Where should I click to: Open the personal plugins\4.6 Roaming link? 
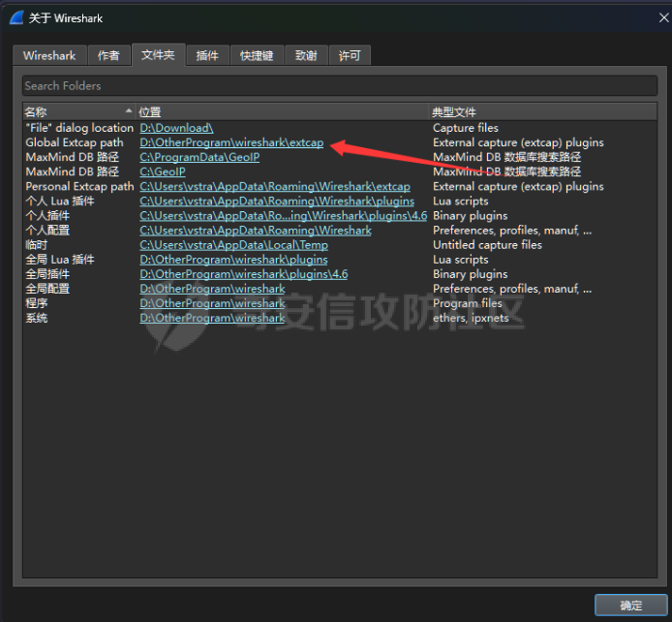(284, 216)
